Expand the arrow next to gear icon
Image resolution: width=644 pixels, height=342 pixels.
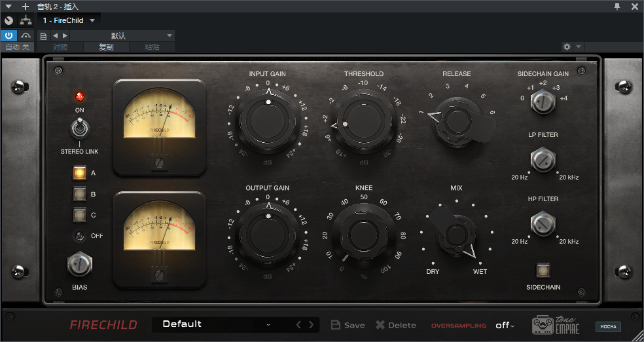(x=579, y=47)
